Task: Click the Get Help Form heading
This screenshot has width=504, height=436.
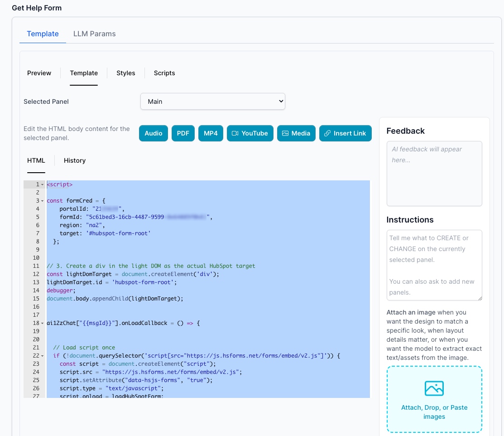Action: coord(37,8)
